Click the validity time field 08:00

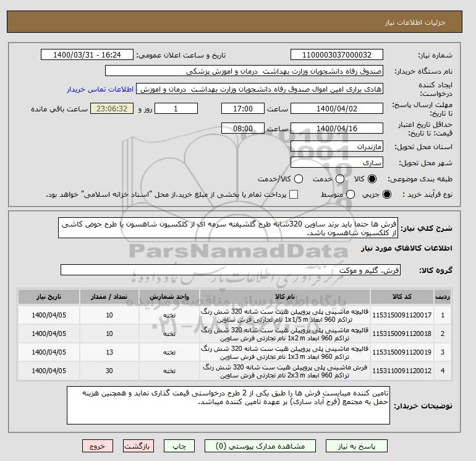(243, 128)
